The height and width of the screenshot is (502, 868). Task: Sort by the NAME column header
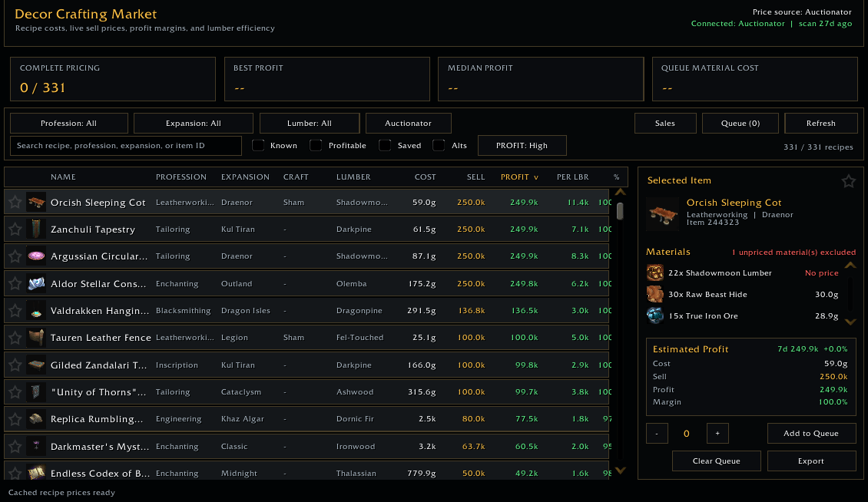pyautogui.click(x=63, y=177)
